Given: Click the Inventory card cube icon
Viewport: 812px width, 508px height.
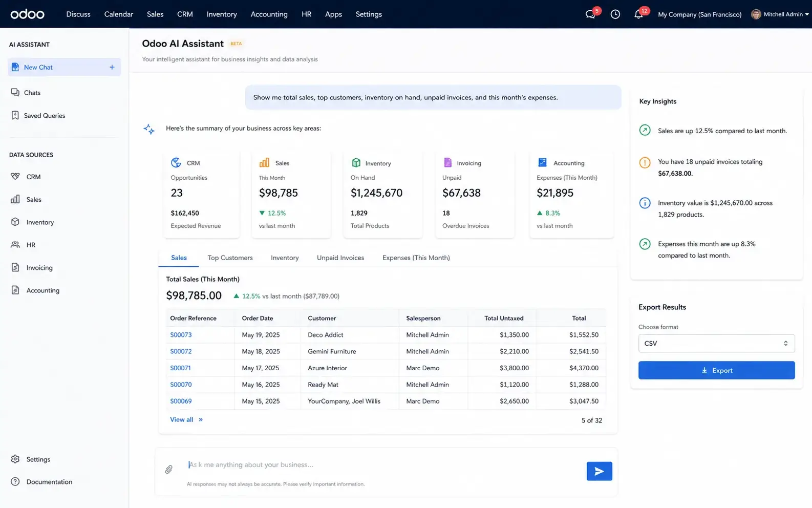Looking at the screenshot, I should (x=356, y=162).
